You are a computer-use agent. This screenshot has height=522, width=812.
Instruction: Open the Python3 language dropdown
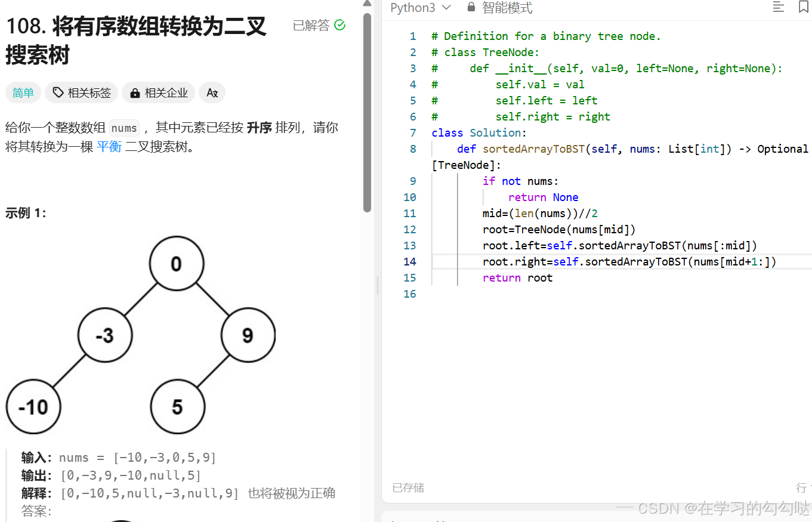pos(421,8)
